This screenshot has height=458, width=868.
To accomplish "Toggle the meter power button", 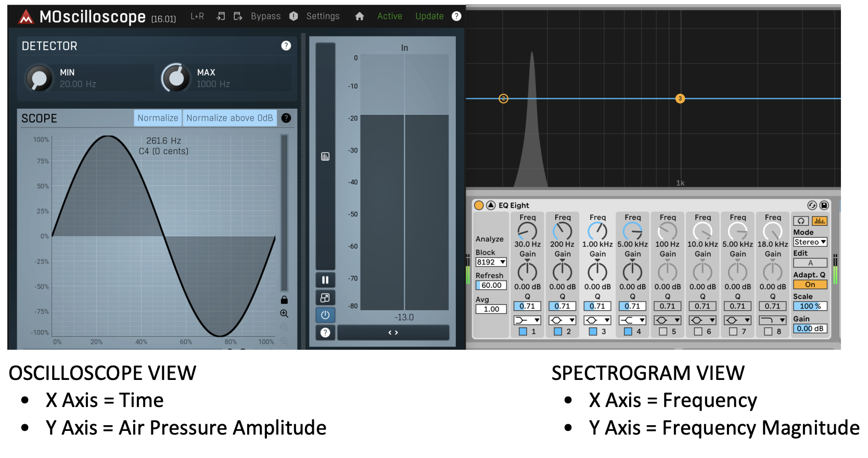I will click(x=325, y=315).
